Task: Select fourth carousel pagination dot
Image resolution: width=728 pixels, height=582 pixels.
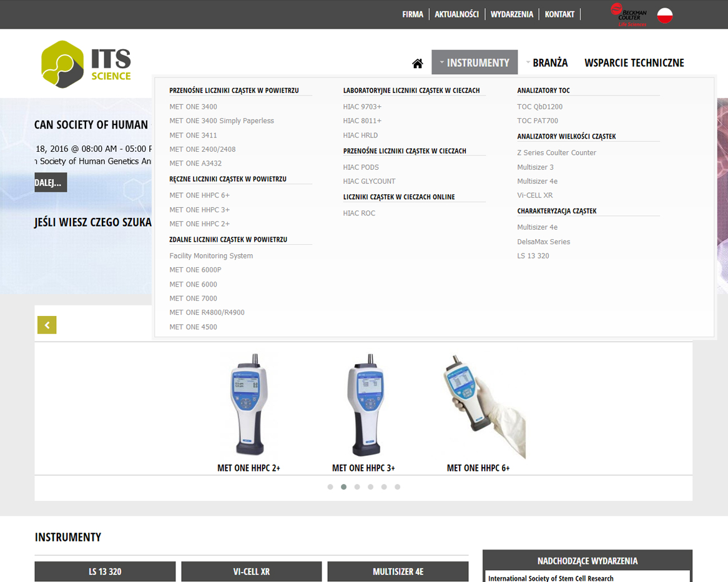Action: (370, 487)
